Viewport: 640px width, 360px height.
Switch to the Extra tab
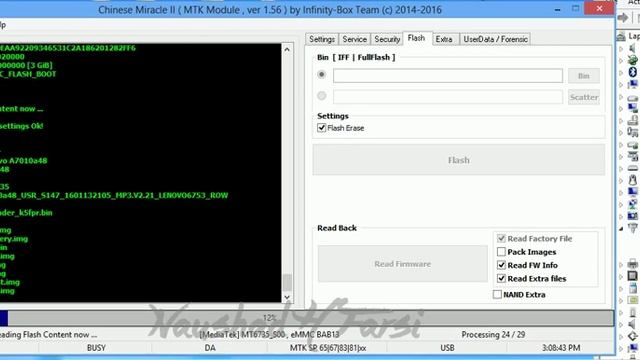444,39
